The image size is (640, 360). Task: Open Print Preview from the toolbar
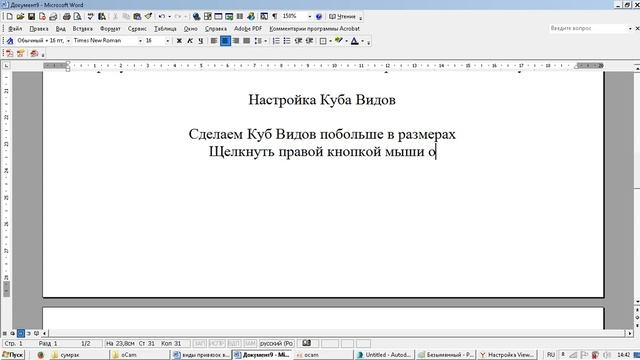tap(77, 17)
